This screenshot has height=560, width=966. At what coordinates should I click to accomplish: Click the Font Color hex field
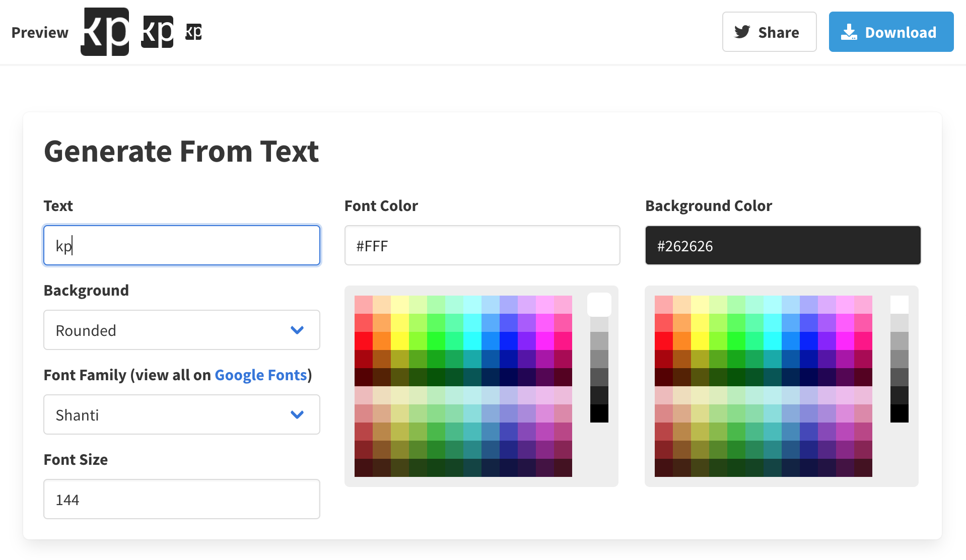482,245
